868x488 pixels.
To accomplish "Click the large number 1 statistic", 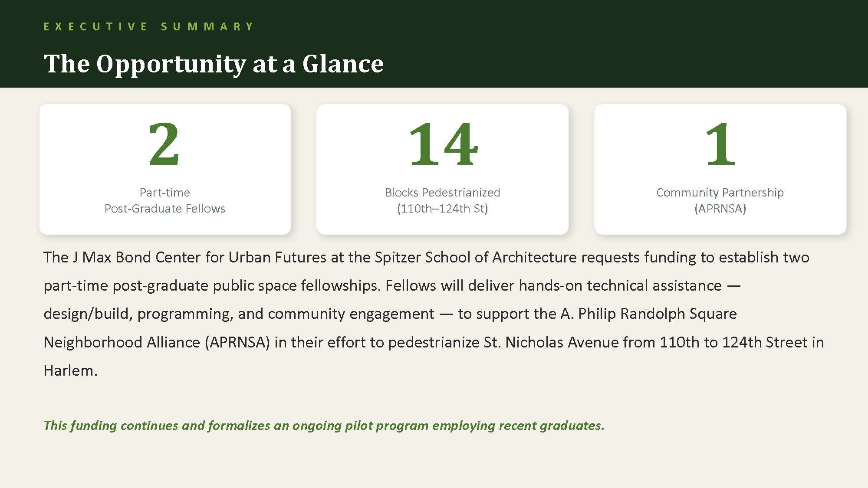I will pyautogui.click(x=720, y=144).
